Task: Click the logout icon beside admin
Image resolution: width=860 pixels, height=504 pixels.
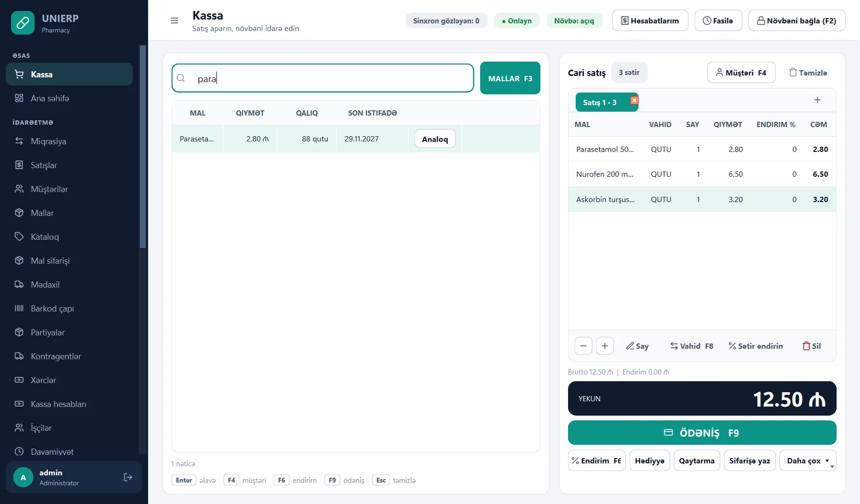Action: pyautogui.click(x=128, y=477)
